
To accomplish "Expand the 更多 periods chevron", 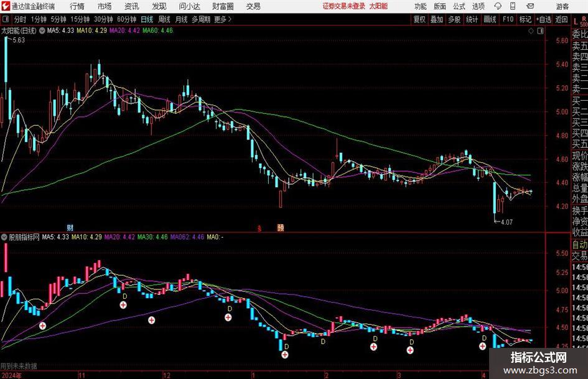I will (x=230, y=19).
